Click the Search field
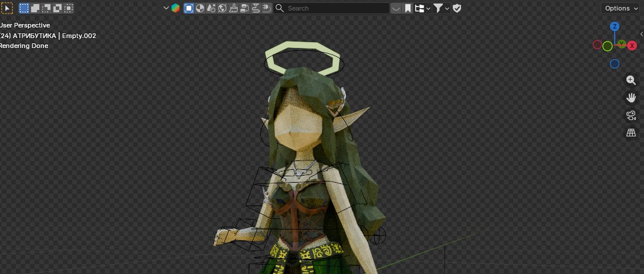 click(331, 8)
